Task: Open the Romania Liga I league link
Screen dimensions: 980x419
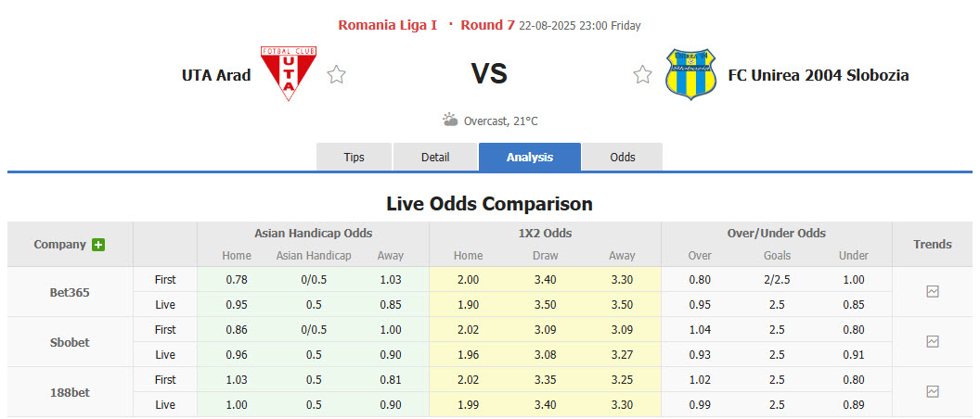Action: tap(387, 25)
